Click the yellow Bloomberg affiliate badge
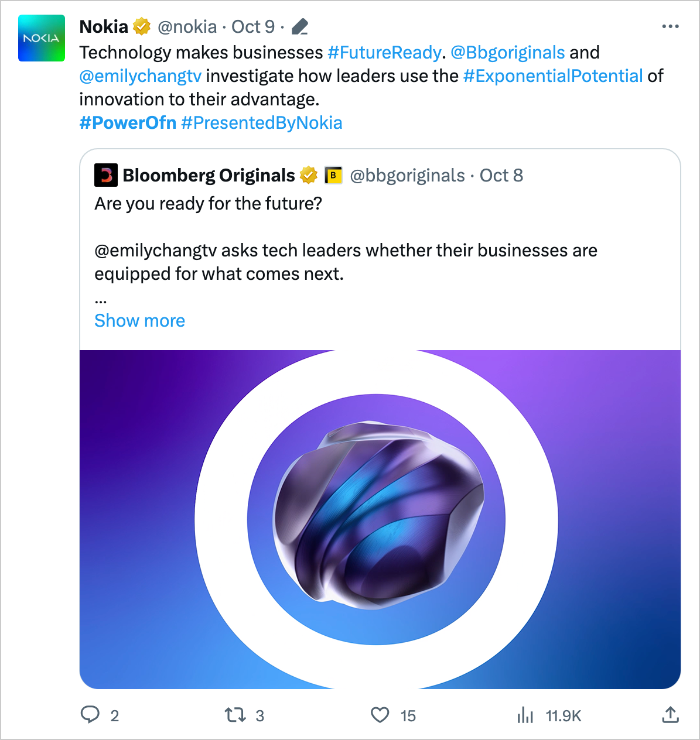Viewport: 700px width, 740px height. pyautogui.click(x=333, y=175)
